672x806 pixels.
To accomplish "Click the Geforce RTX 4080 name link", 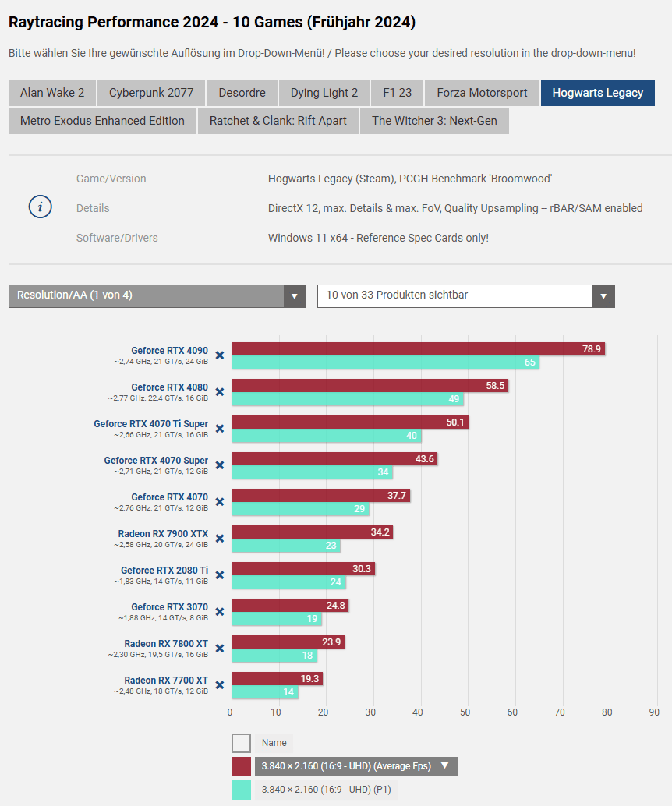I will coord(170,387).
